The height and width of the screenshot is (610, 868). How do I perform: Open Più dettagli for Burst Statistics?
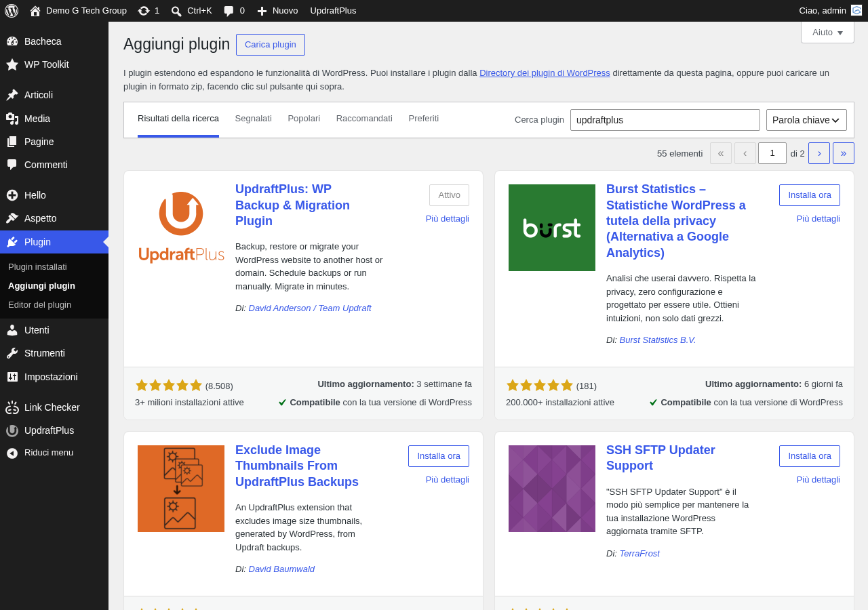[818, 218]
